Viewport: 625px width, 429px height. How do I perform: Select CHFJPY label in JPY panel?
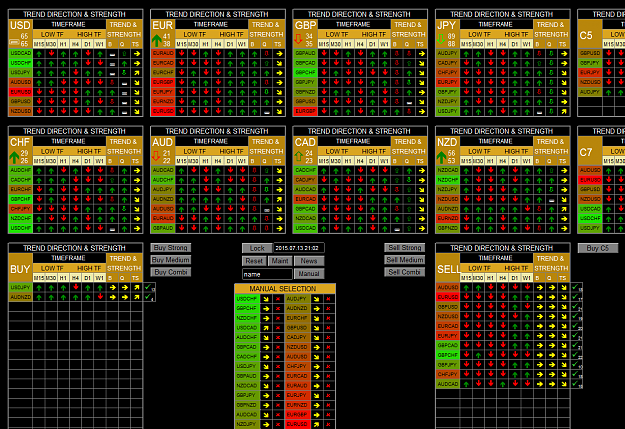448,73
